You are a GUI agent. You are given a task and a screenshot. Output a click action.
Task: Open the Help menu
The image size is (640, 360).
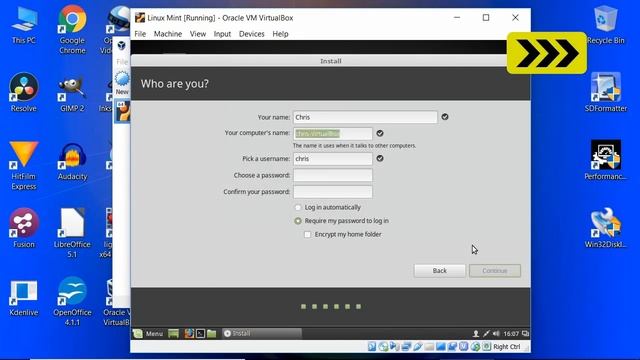[x=280, y=34]
